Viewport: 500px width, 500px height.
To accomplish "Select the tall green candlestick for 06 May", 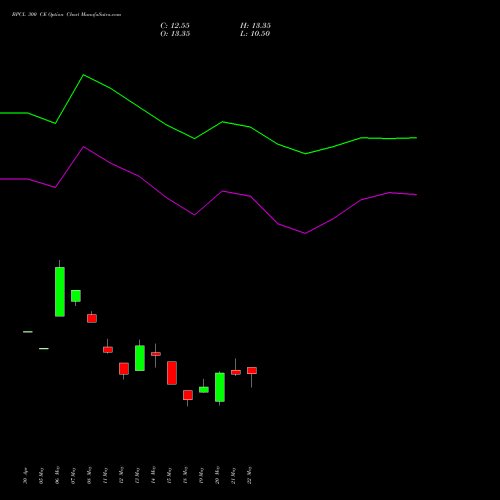I will coord(60,292).
